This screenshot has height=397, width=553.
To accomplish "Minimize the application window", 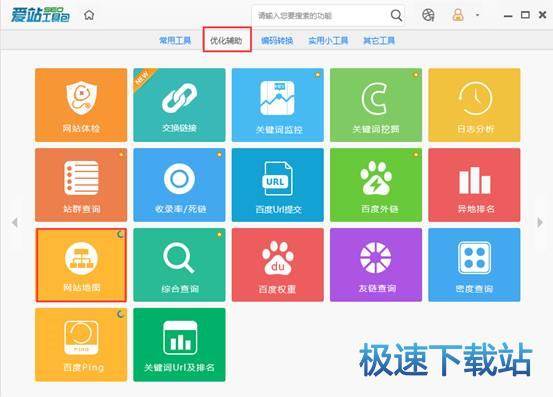I will (x=508, y=16).
